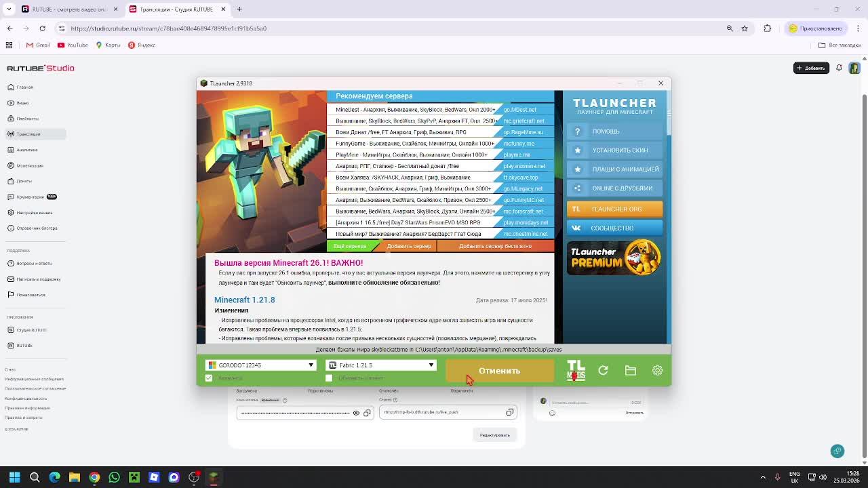Visit the TLAUNCHER.ORG button
Viewport: 868px width, 488px height.
tap(614, 209)
